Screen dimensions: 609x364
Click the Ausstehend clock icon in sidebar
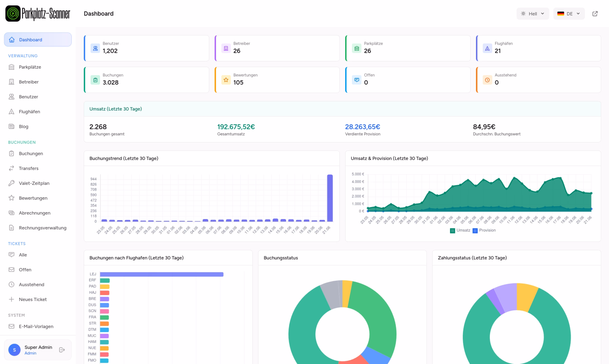pyautogui.click(x=12, y=285)
